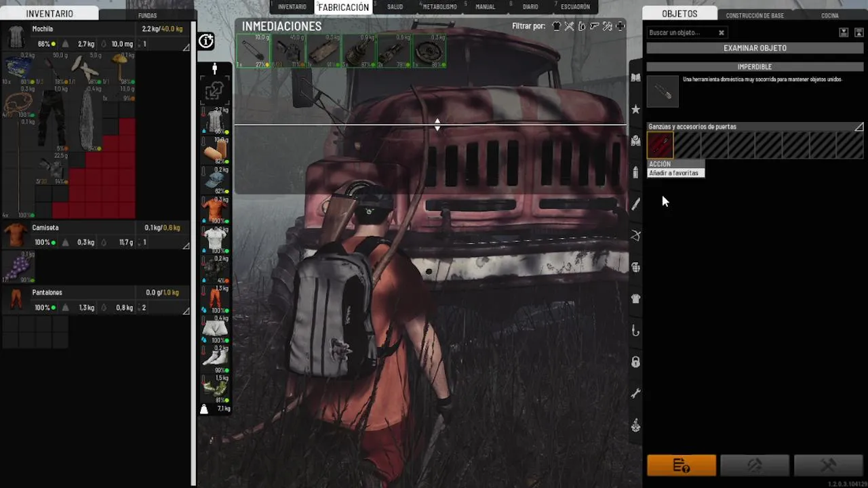Select the vicinity item weighing 0.9 kg
This screenshot has height=488, width=868.
pyautogui.click(x=359, y=52)
